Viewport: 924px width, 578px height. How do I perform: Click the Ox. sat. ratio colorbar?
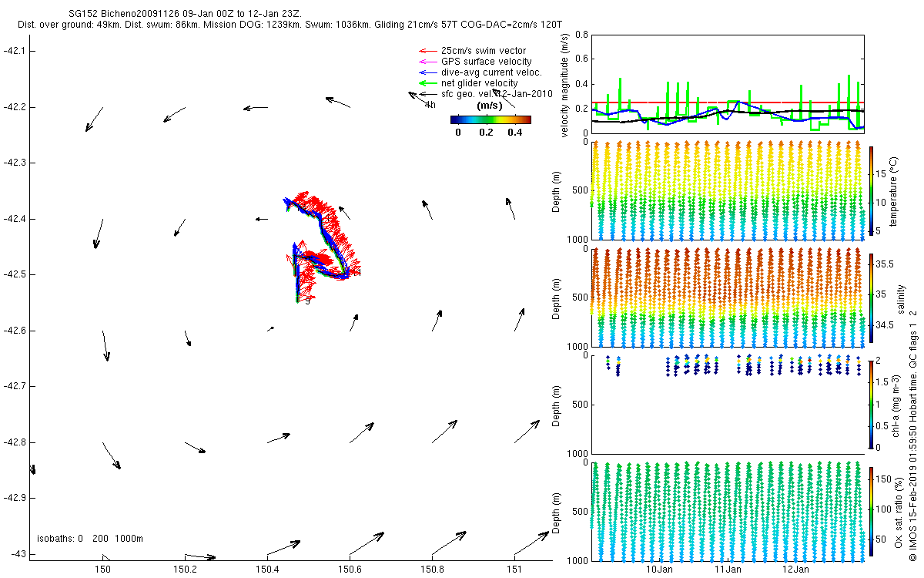click(871, 511)
